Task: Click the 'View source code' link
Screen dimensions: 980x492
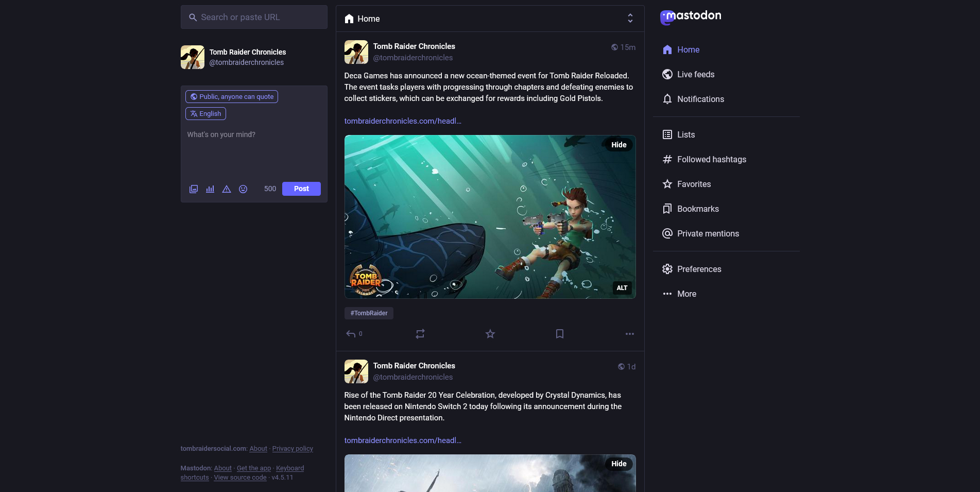Action: pos(240,478)
